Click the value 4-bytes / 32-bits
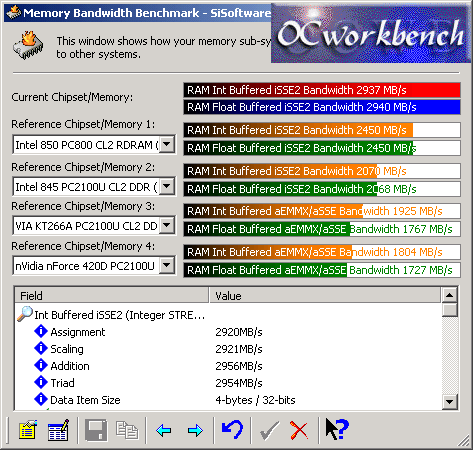The image size is (473, 450). point(255,400)
